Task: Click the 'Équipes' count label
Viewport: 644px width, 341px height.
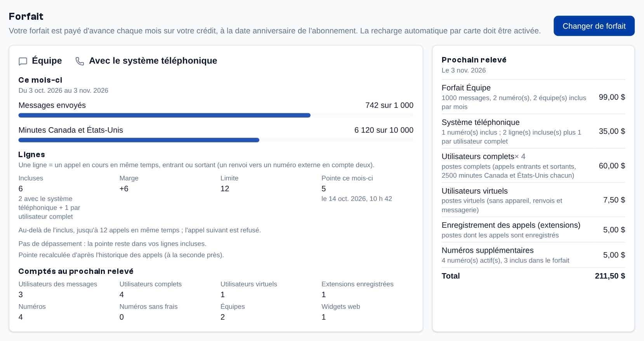Action: tap(233, 306)
